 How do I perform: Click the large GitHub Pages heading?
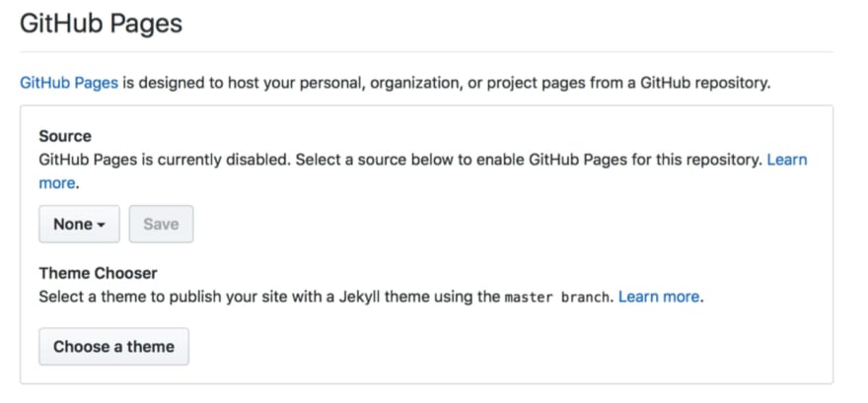click(x=101, y=24)
